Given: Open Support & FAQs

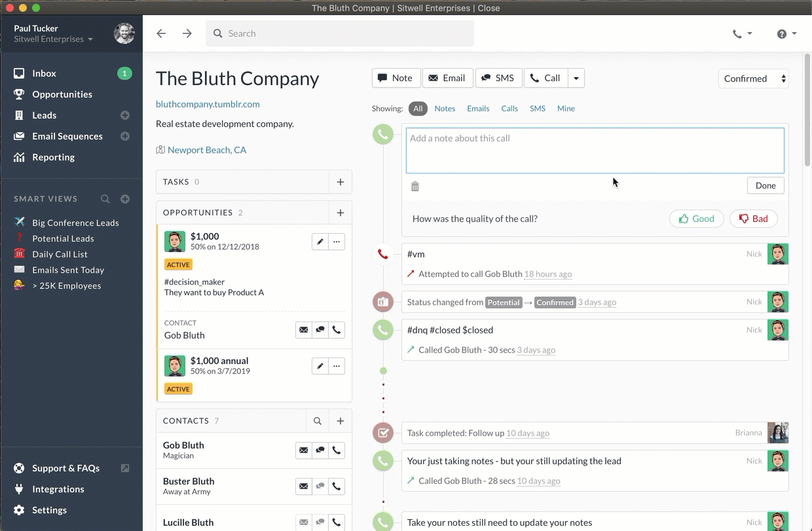Looking at the screenshot, I should (x=65, y=468).
